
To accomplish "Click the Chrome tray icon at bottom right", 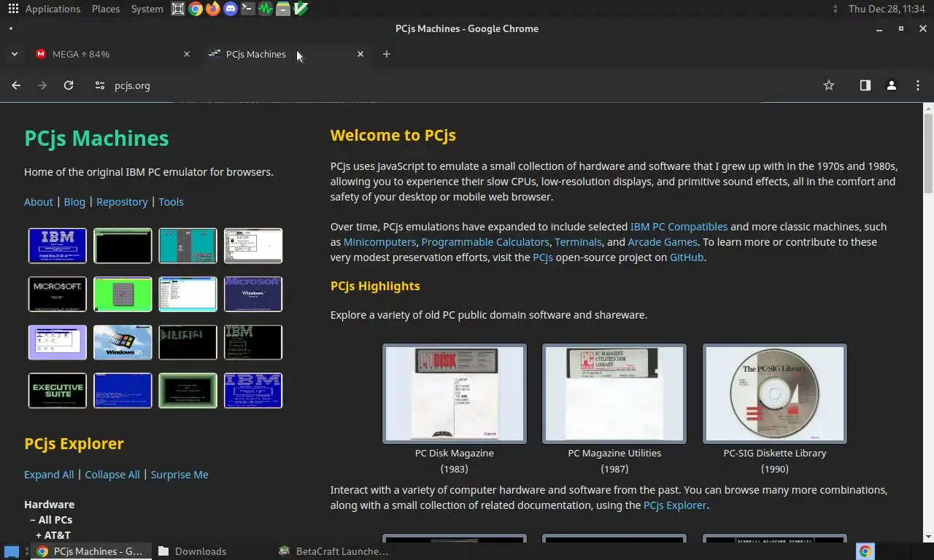I will click(865, 551).
